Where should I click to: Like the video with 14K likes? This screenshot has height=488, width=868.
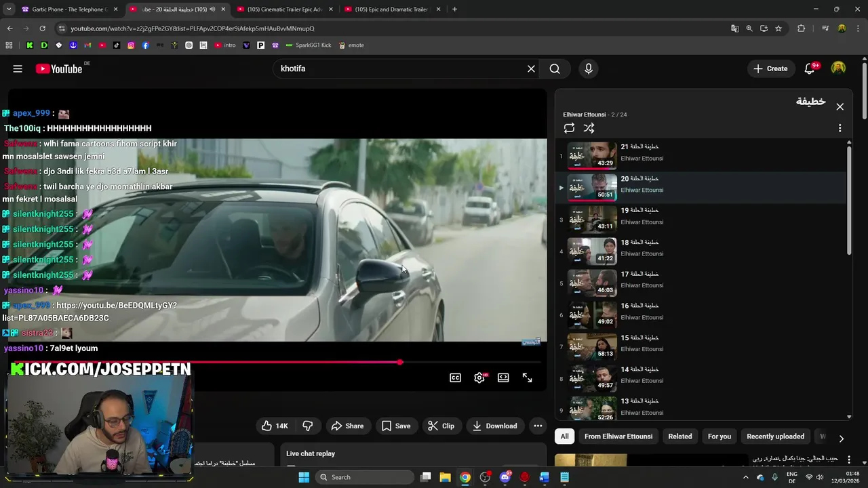(275, 426)
